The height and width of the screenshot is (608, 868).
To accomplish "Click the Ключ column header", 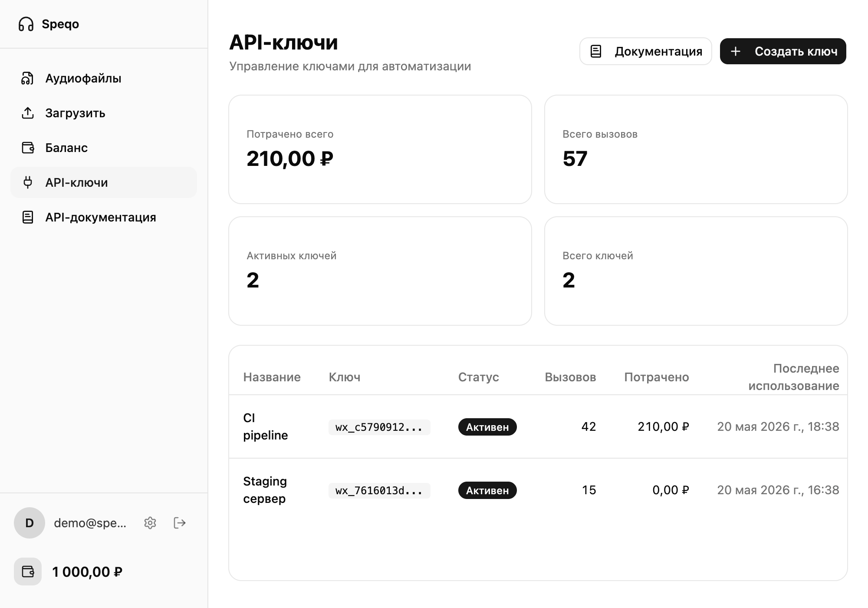I will point(345,377).
